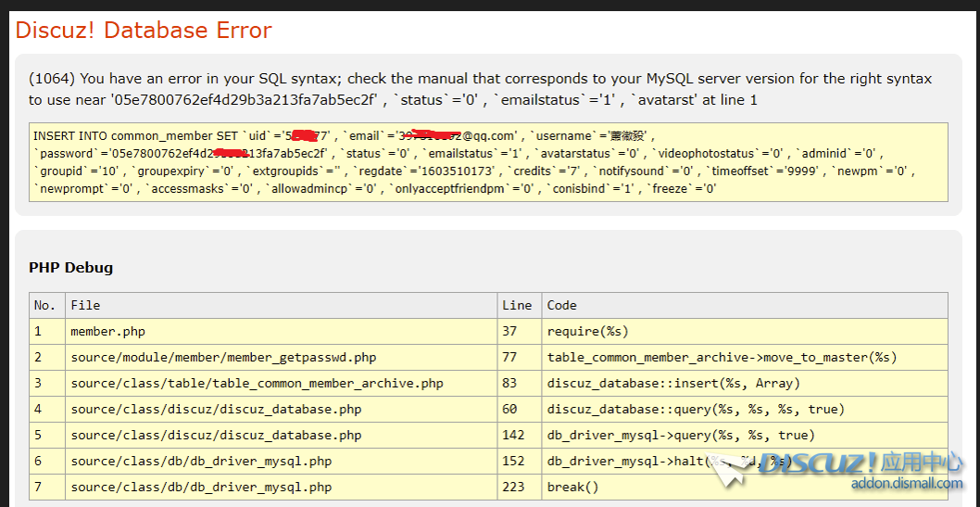Viewport: 980px width, 507px height.
Task: Click the 'PHP Debug' heading
Action: [70, 268]
